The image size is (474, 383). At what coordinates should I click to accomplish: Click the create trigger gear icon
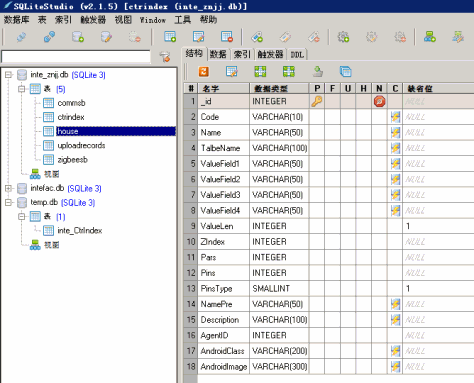343,37
